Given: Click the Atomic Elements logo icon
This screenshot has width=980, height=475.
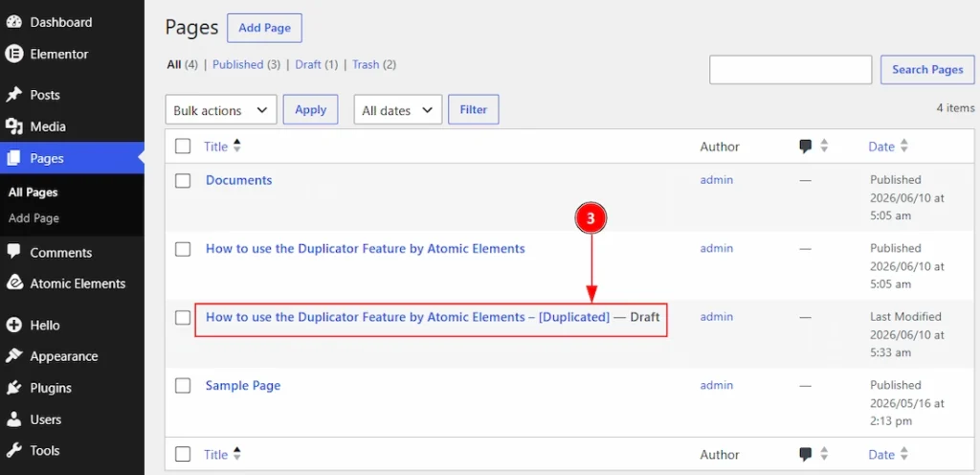Looking at the screenshot, I should (13, 283).
